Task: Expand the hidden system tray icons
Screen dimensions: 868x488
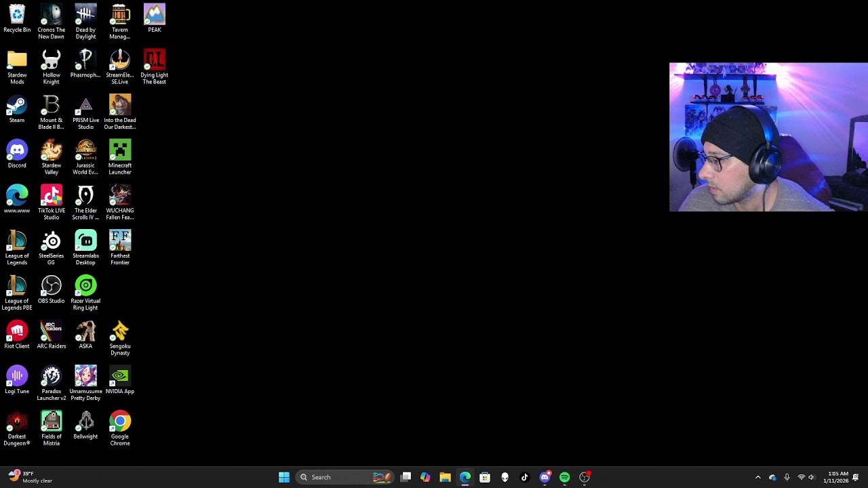Action: coord(758,477)
